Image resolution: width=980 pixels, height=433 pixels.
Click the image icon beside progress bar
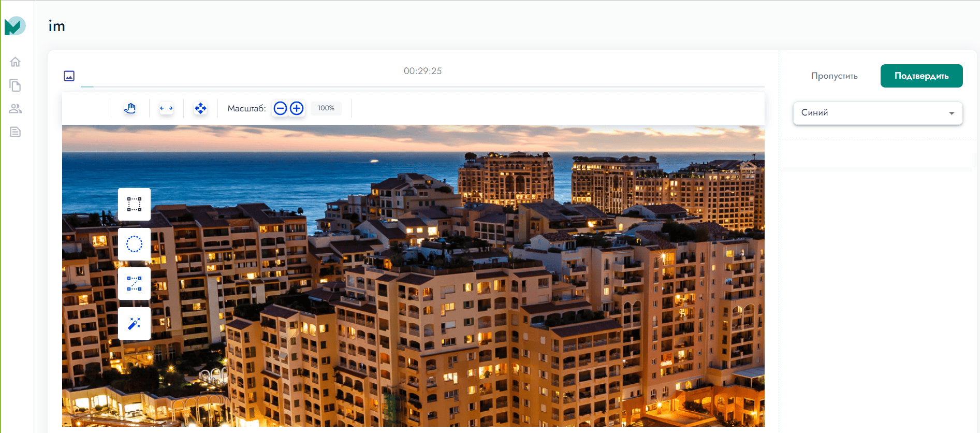click(69, 76)
